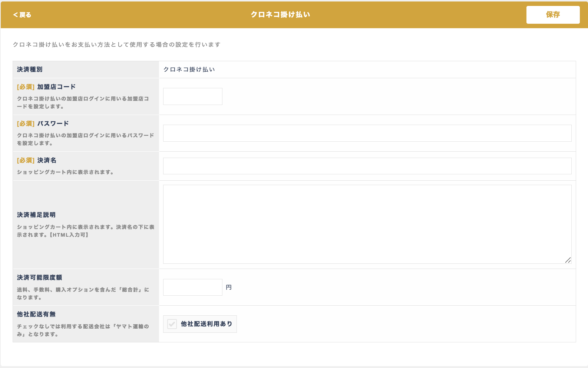Click the 決済種別 row label
The height and width of the screenshot is (368, 588).
30,69
